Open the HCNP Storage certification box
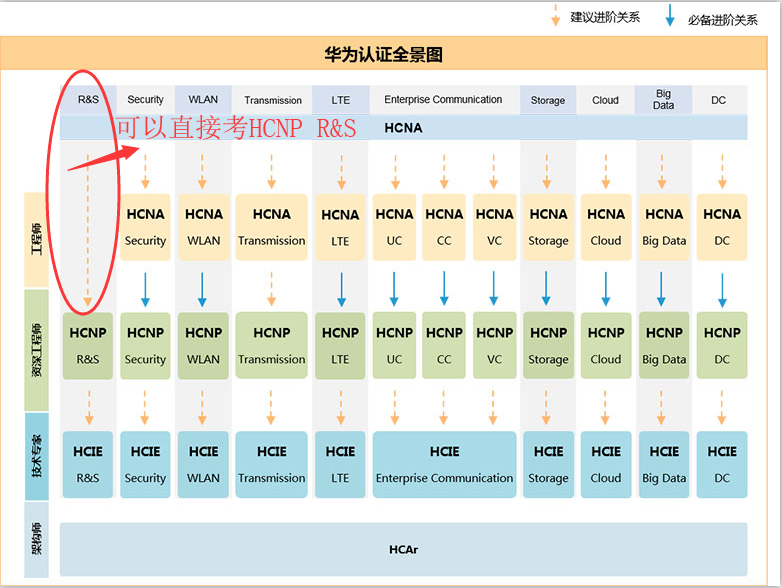This screenshot has height=588, width=782. click(x=549, y=346)
